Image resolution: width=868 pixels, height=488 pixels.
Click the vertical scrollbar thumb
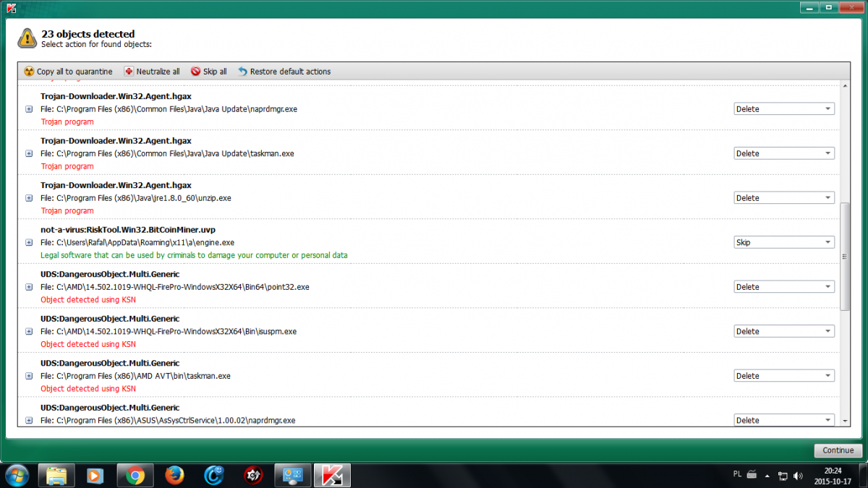pos(845,257)
